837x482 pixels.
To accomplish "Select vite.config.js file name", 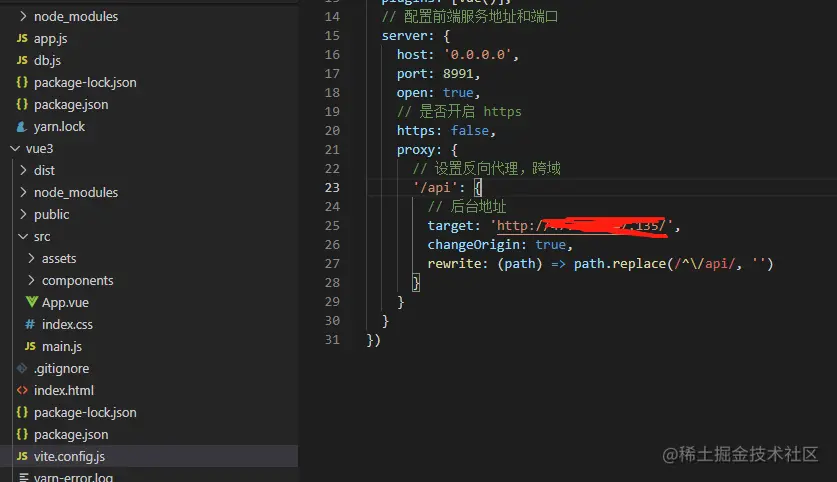I will click(69, 456).
